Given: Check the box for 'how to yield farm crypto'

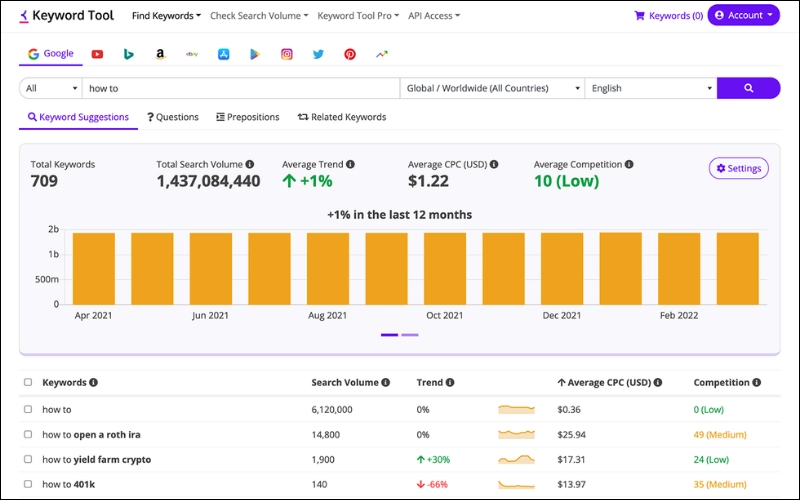Looking at the screenshot, I should [x=28, y=459].
